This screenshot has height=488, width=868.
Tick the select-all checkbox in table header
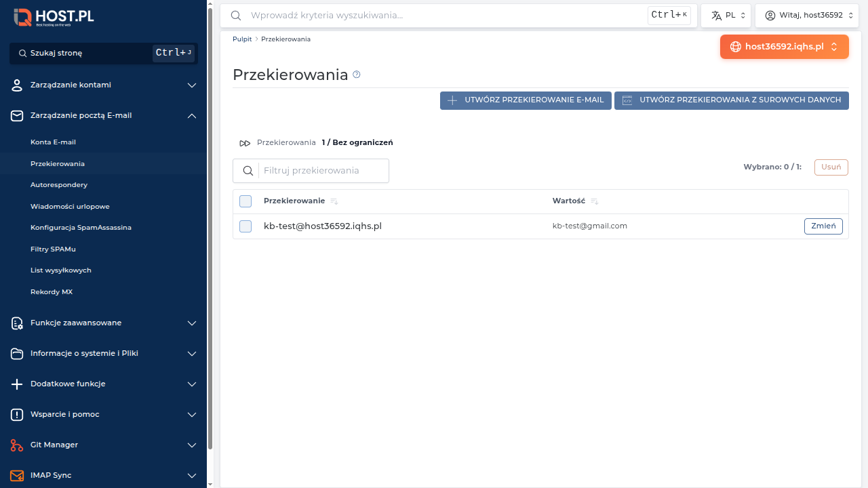click(245, 201)
